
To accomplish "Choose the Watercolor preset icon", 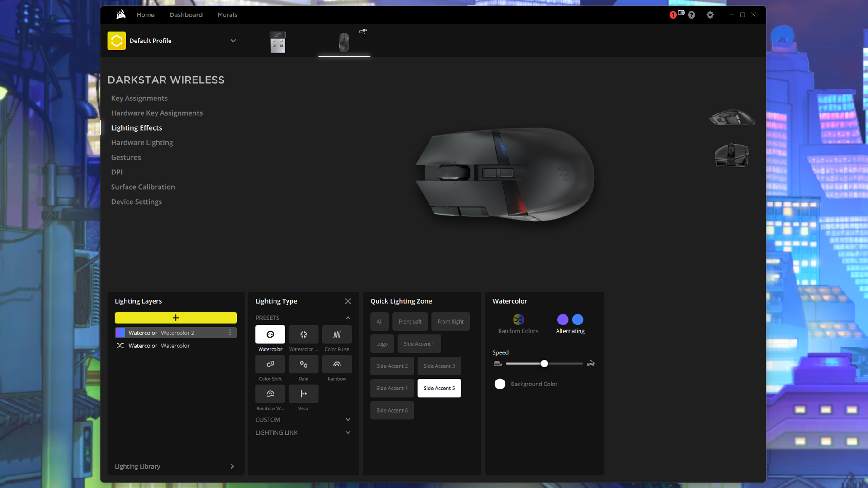I will pos(270,334).
